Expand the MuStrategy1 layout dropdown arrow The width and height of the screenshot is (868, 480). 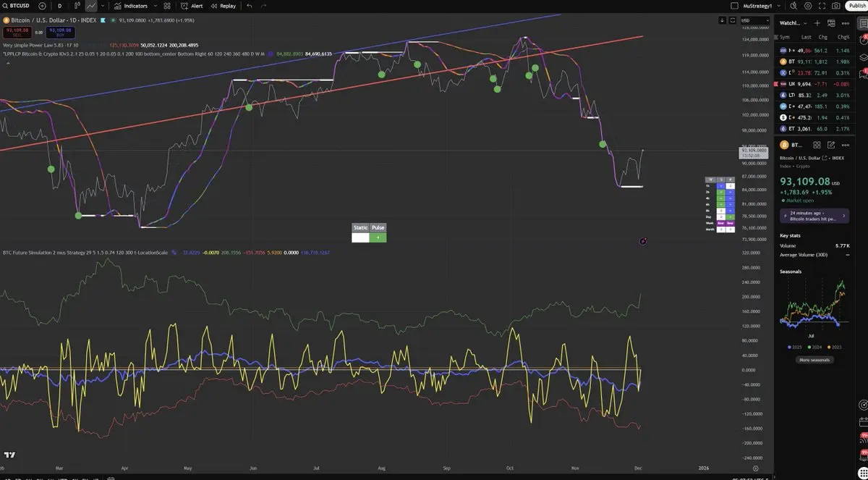(x=780, y=5)
